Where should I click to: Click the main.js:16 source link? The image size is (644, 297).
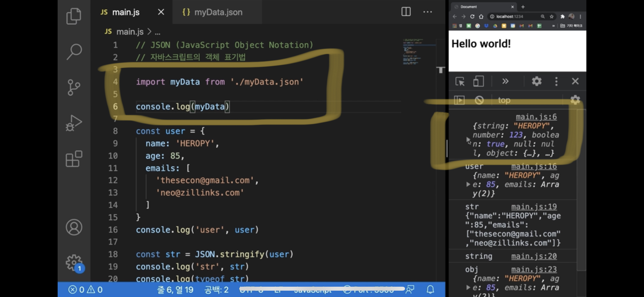click(534, 166)
